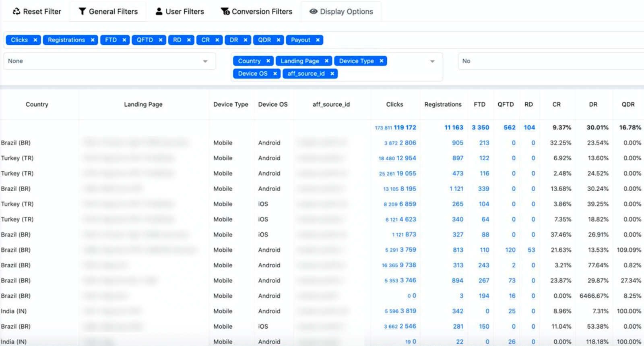The image size is (644, 346).
Task: Sort by Country column header
Action: pos(37,104)
